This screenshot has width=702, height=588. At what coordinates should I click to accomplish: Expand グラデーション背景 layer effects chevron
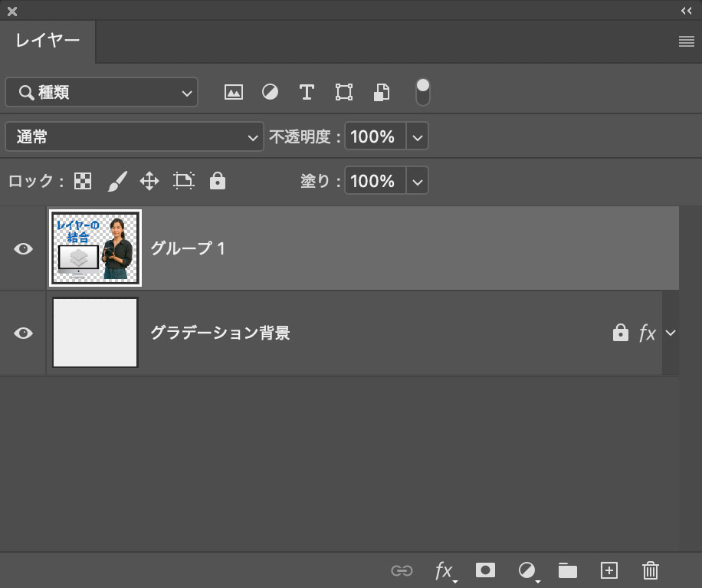671,333
